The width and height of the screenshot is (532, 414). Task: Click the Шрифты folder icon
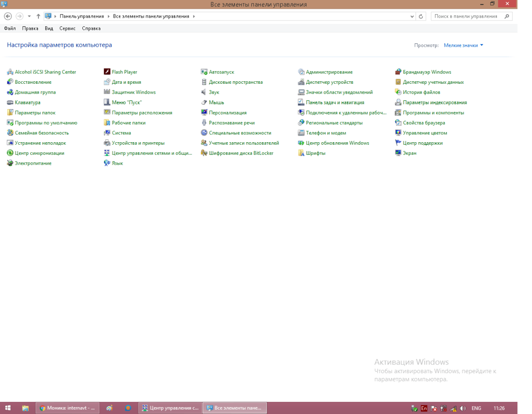click(x=301, y=153)
